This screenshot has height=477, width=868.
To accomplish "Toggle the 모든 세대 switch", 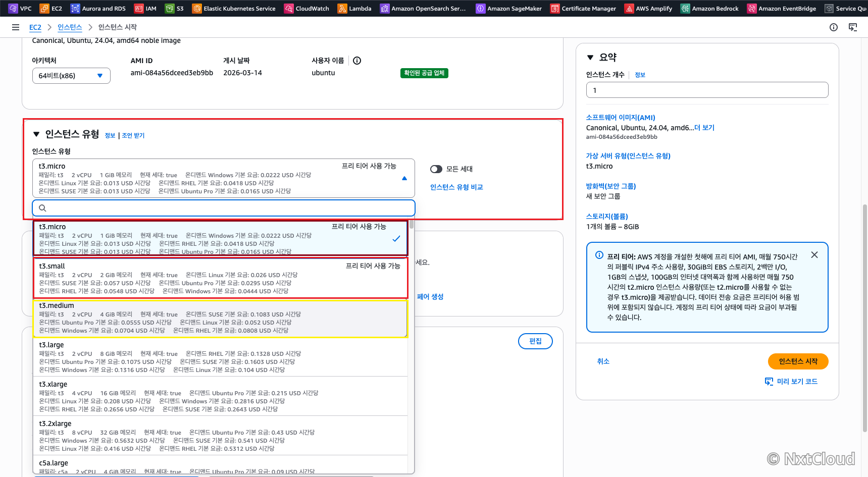I will pos(436,169).
